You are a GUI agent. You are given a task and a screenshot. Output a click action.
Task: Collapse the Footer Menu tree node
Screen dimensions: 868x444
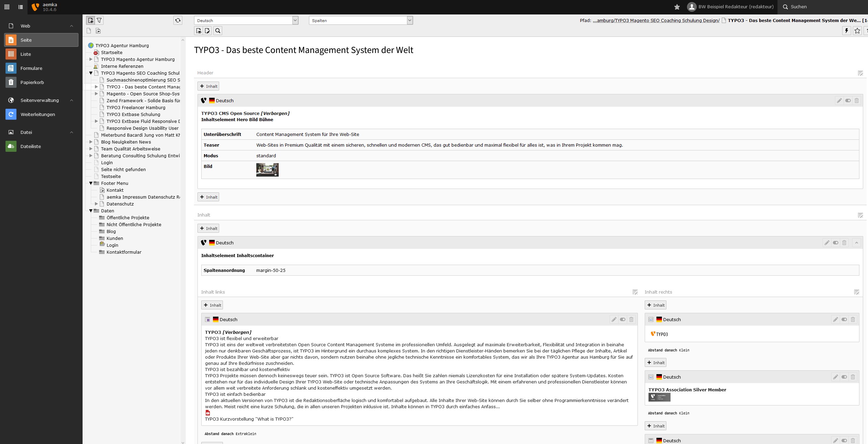[x=91, y=183]
